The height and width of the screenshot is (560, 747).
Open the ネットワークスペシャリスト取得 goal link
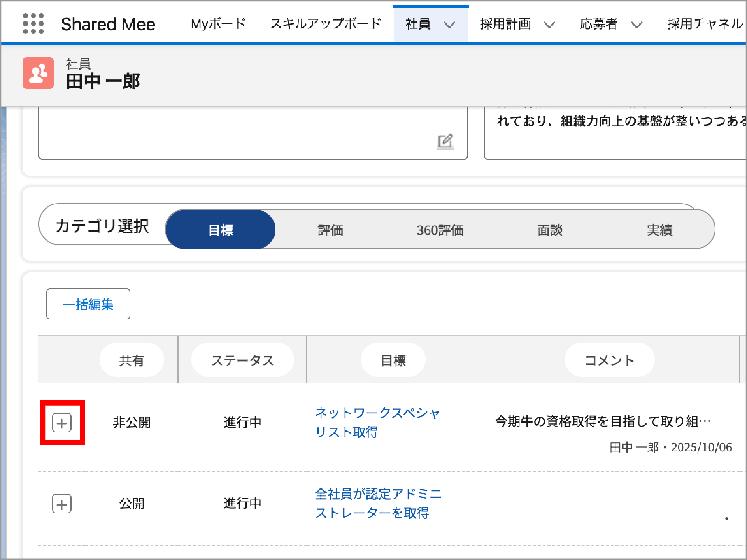coord(377,422)
